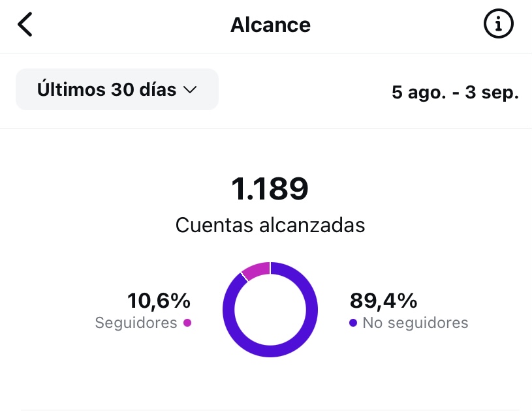Select the donut chart in the center
The width and height of the screenshot is (532, 416).
[x=270, y=310]
